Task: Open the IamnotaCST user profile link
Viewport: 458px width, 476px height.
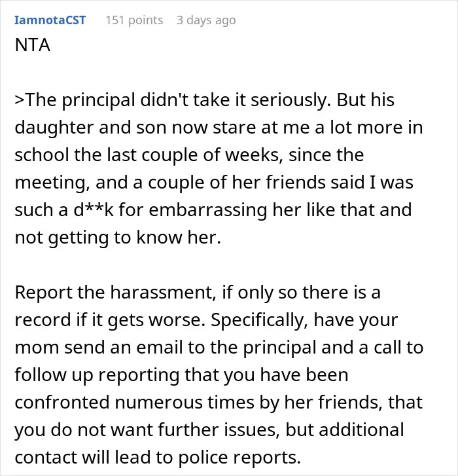Action: 50,20
